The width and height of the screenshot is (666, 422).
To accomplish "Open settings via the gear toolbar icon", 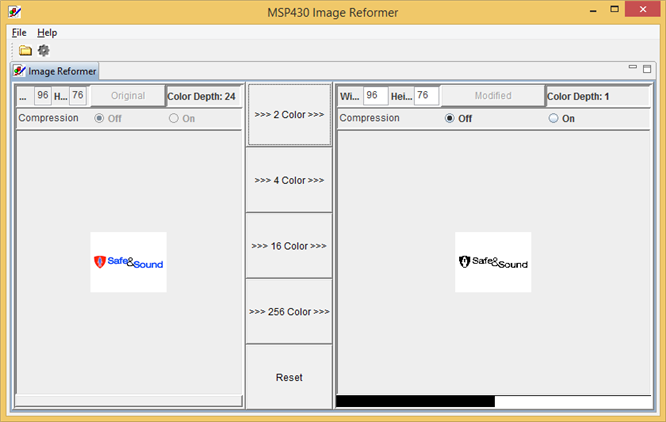I will [43, 51].
